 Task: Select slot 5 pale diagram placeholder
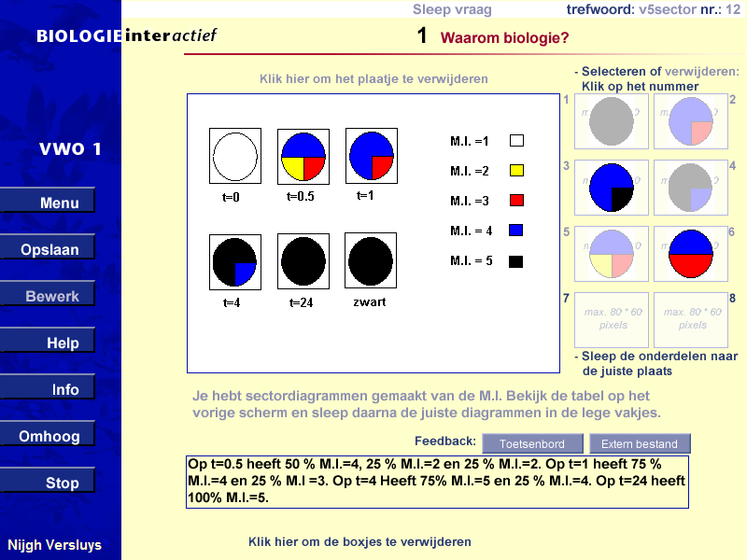(x=611, y=253)
